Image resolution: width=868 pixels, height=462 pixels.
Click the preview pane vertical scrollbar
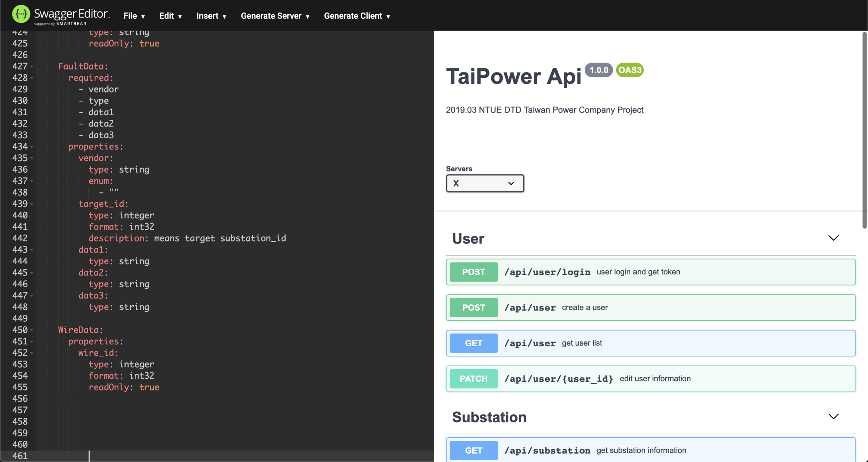click(864, 130)
